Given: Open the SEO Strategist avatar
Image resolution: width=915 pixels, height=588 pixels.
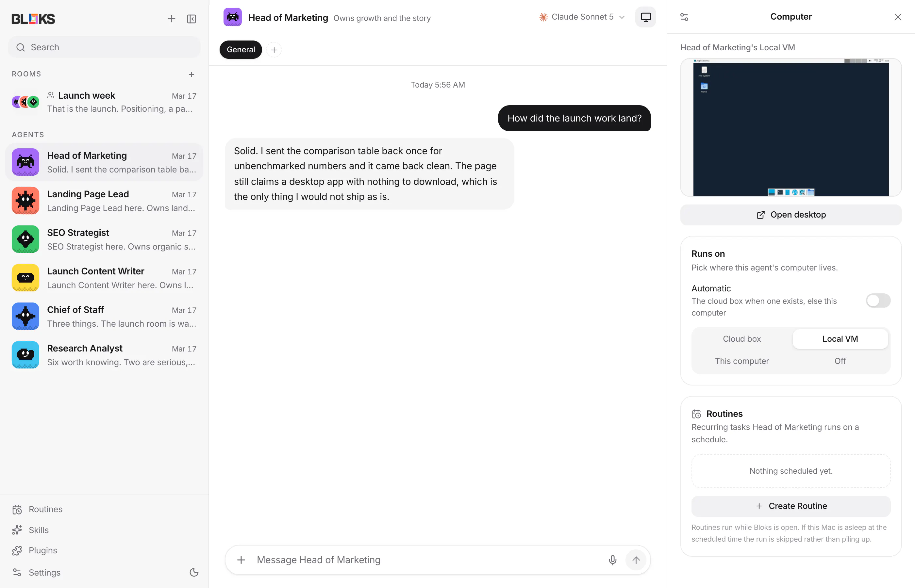Looking at the screenshot, I should pos(25,239).
